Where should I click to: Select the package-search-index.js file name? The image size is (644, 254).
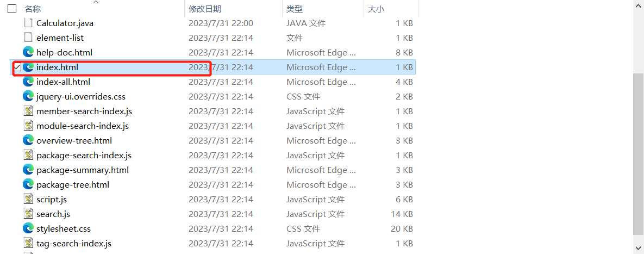tap(84, 156)
